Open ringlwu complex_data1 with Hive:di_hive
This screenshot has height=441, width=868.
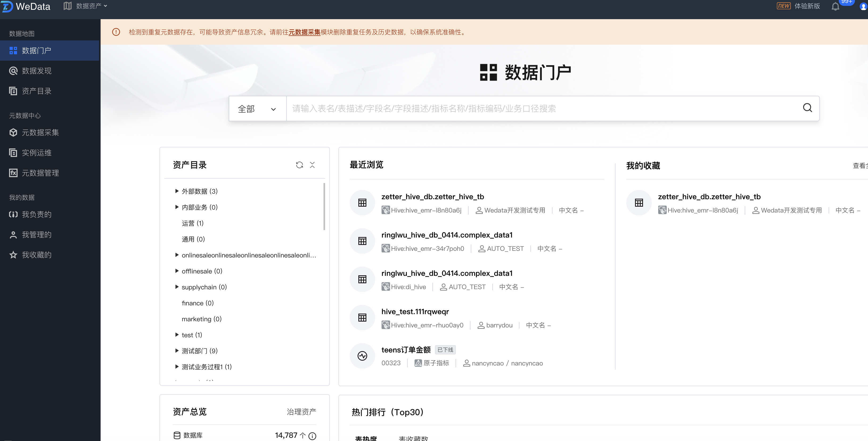(x=447, y=273)
